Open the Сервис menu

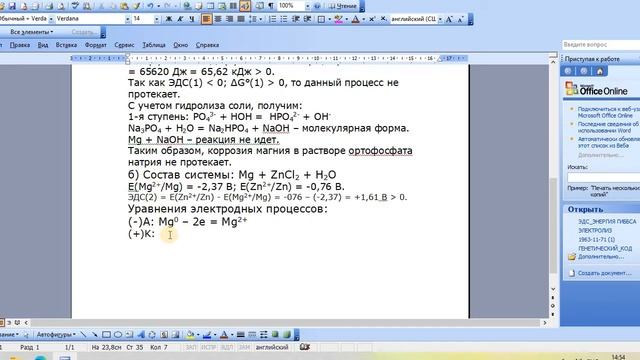click(124, 45)
